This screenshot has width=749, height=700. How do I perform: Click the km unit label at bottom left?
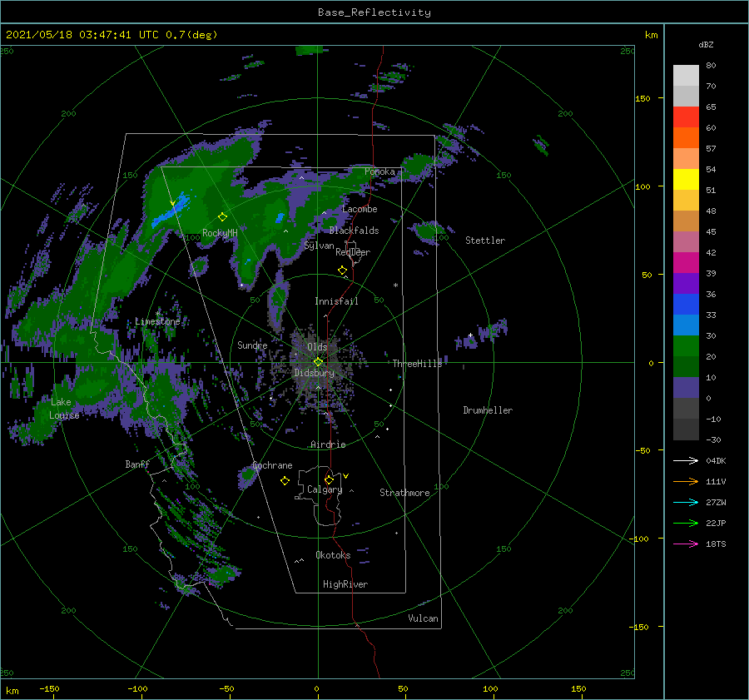click(x=12, y=691)
